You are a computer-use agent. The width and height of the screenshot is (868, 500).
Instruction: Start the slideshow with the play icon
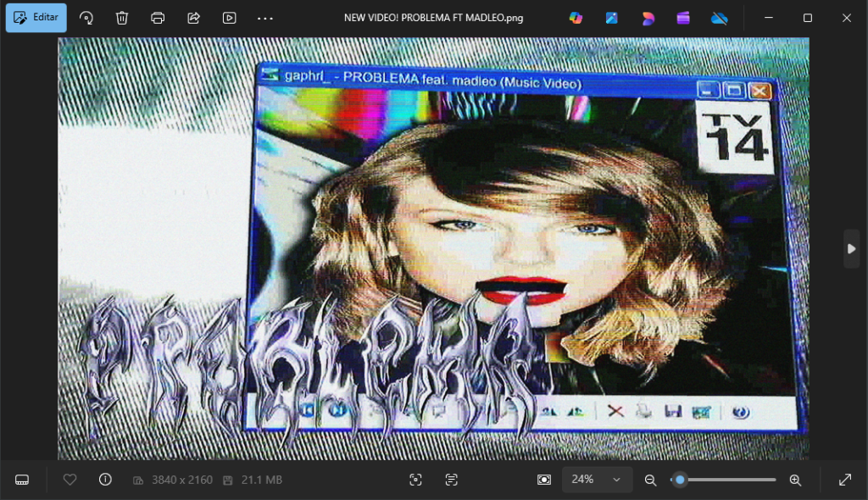(x=229, y=18)
